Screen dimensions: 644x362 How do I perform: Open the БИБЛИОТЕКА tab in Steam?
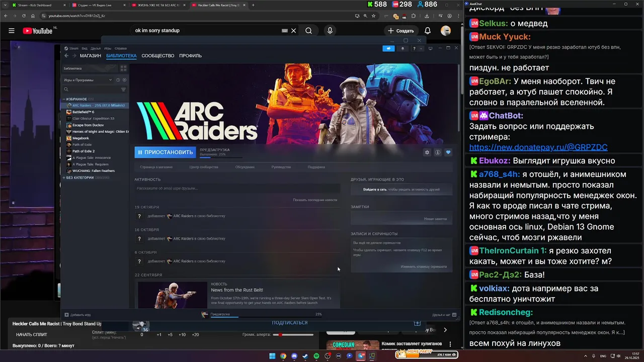(x=121, y=56)
